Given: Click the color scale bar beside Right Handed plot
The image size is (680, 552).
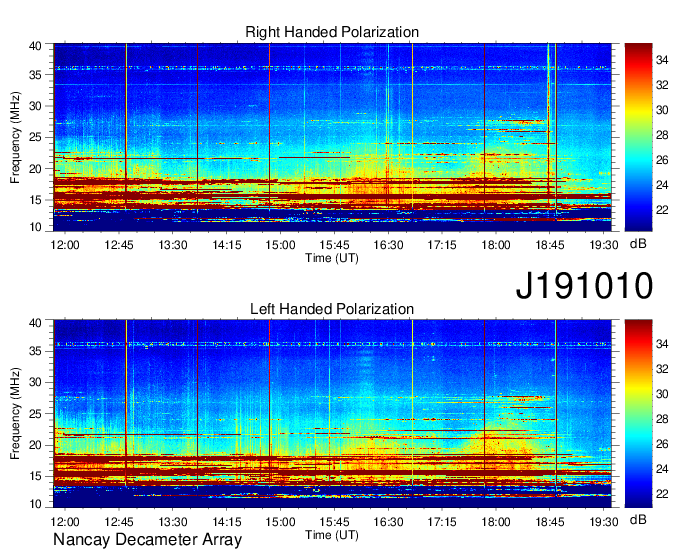Looking at the screenshot, I should point(638,137).
